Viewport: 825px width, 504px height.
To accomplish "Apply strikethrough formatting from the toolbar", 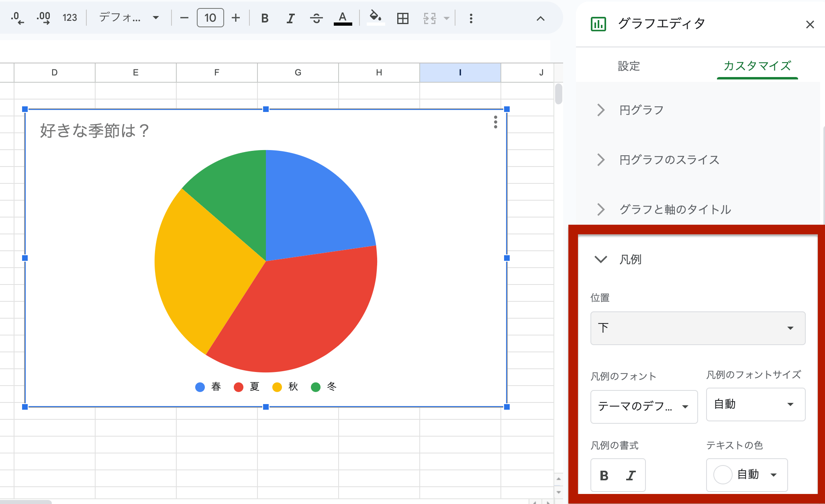I will click(x=316, y=18).
